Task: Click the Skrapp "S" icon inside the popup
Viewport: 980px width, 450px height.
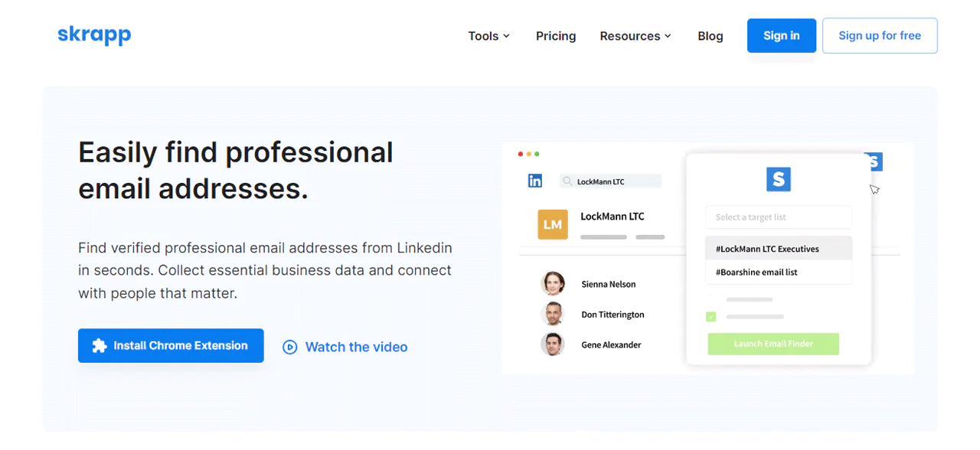Action: [x=778, y=178]
